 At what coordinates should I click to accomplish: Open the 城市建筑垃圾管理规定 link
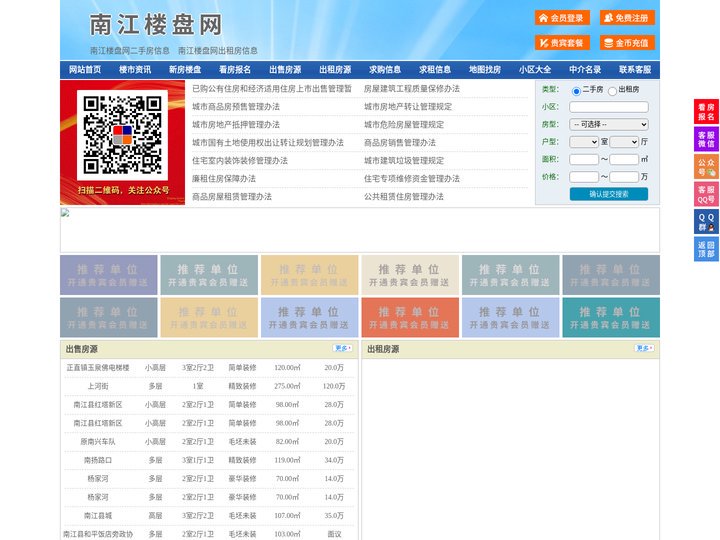tap(404, 161)
